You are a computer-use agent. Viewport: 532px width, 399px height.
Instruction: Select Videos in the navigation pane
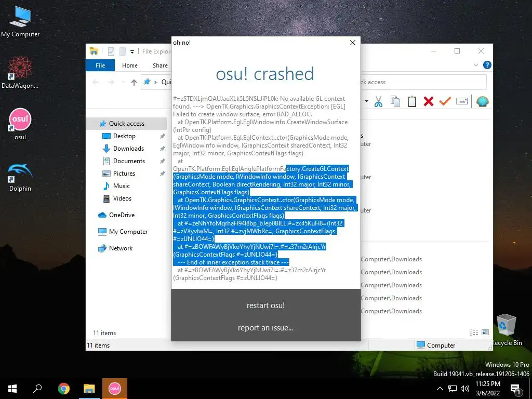point(122,198)
